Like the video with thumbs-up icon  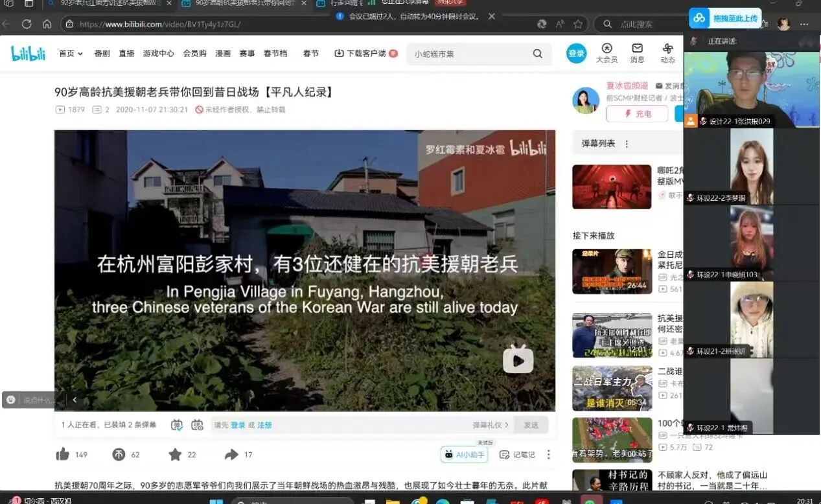(x=63, y=455)
